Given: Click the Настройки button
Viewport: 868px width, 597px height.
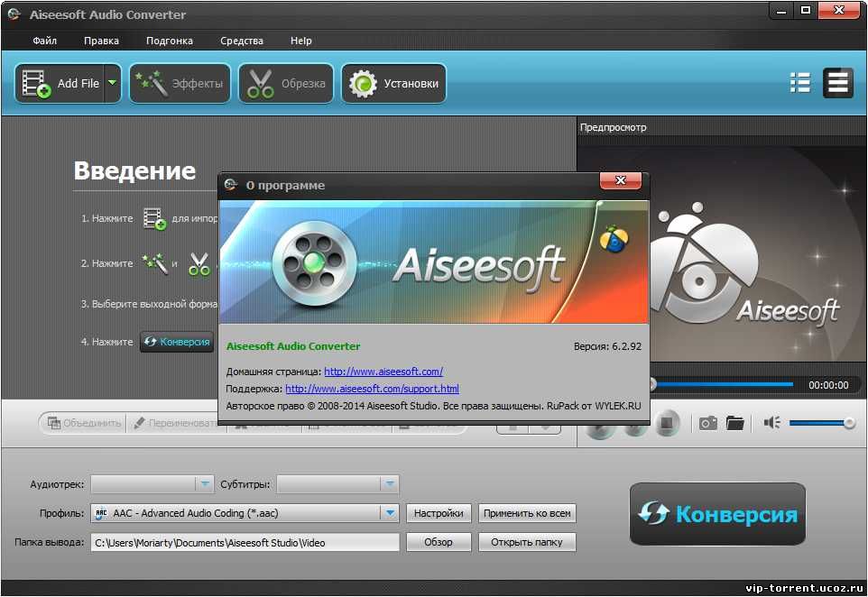Looking at the screenshot, I should (x=439, y=513).
